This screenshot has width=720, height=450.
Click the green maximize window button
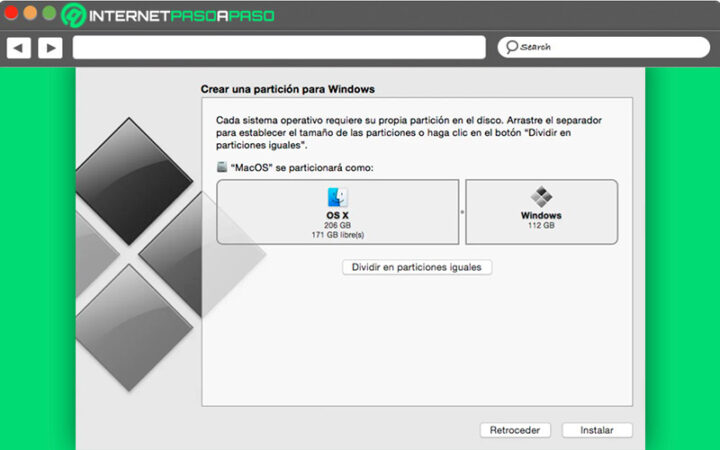tap(49, 12)
